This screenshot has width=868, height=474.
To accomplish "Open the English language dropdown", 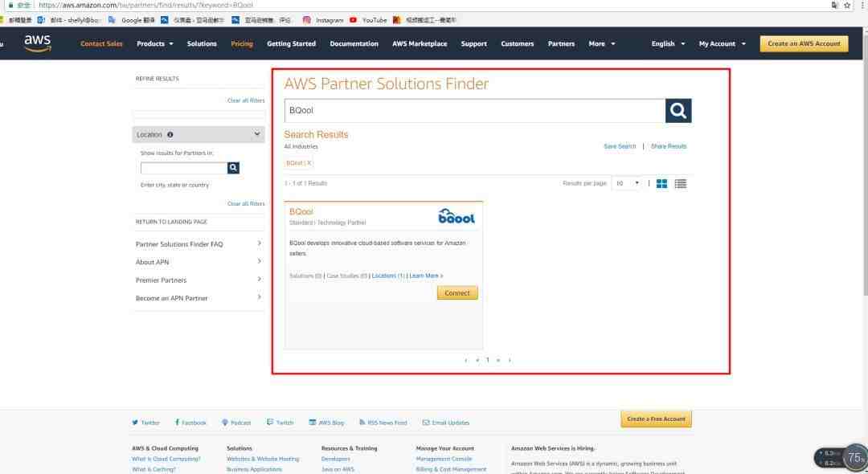I will click(668, 43).
